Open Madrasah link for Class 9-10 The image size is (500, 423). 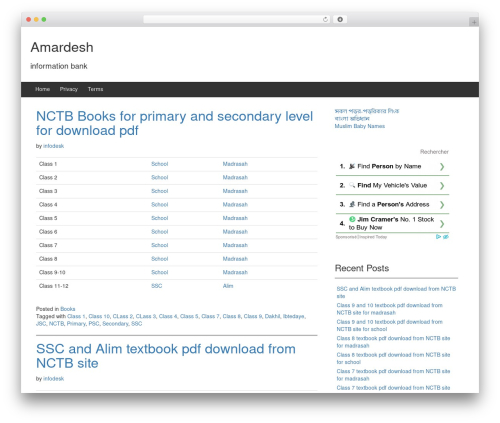235,272
